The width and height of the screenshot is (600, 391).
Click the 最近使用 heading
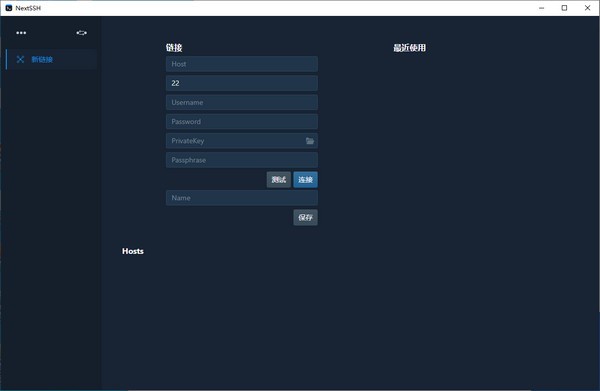click(409, 48)
